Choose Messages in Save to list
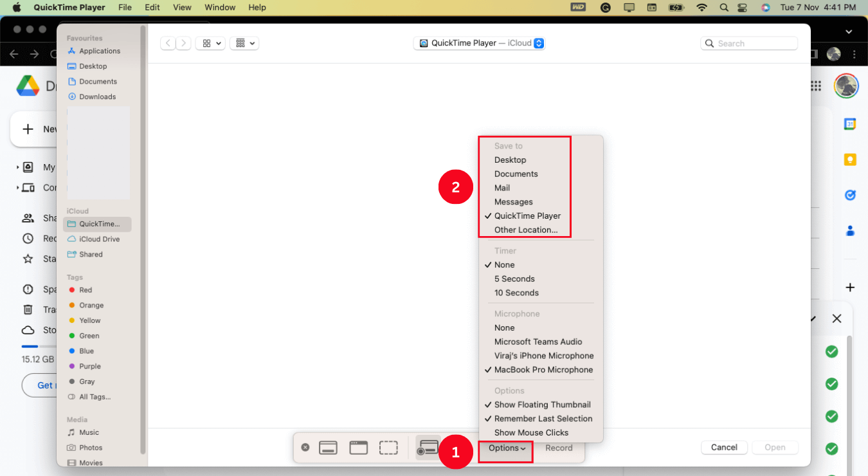 [513, 202]
